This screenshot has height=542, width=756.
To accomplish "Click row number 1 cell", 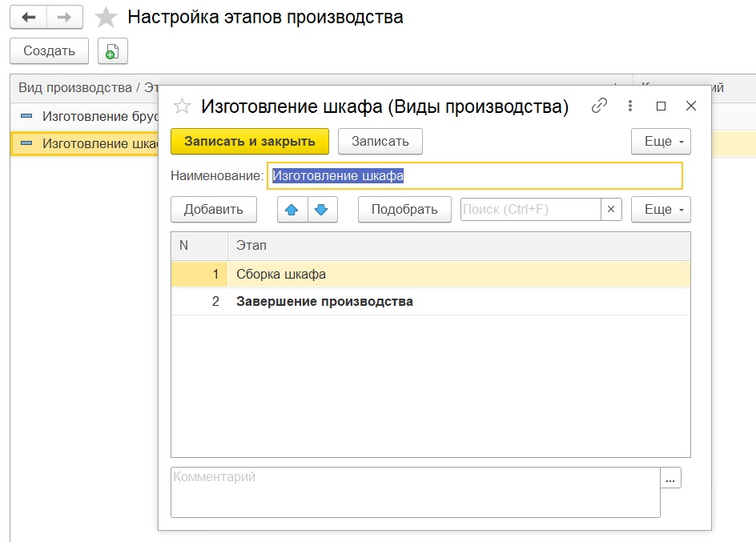I will click(x=199, y=274).
